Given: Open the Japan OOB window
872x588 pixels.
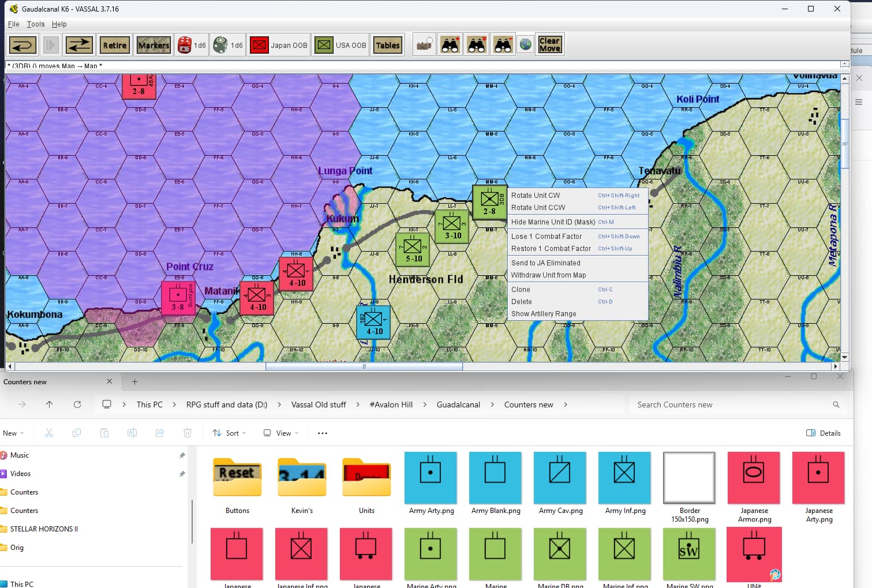Looking at the screenshot, I should pyautogui.click(x=279, y=45).
